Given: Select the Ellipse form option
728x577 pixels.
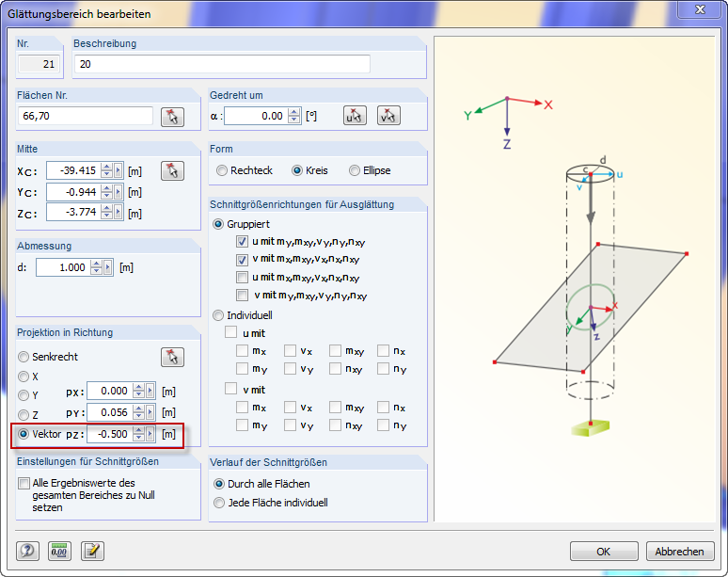Looking at the screenshot, I should (355, 170).
